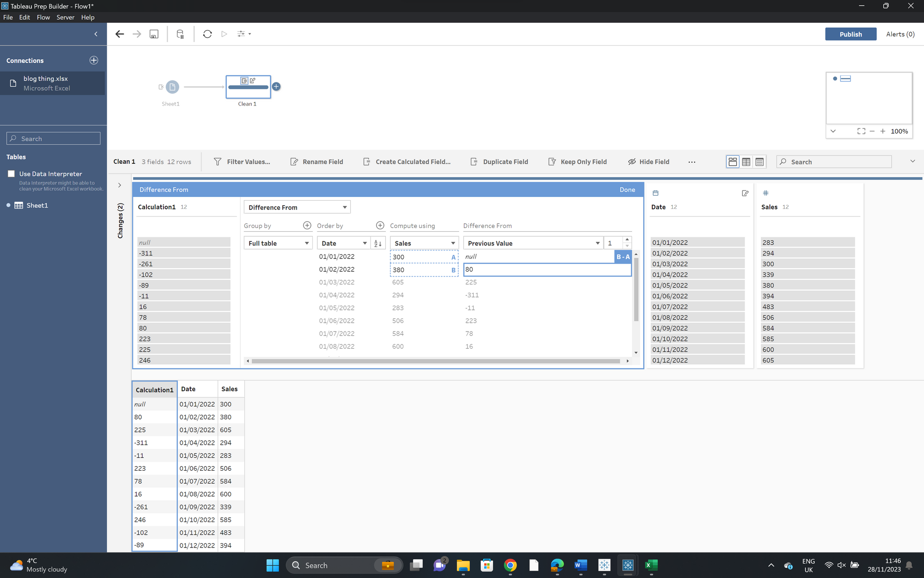Open the Previous Value dropdown

pos(533,243)
